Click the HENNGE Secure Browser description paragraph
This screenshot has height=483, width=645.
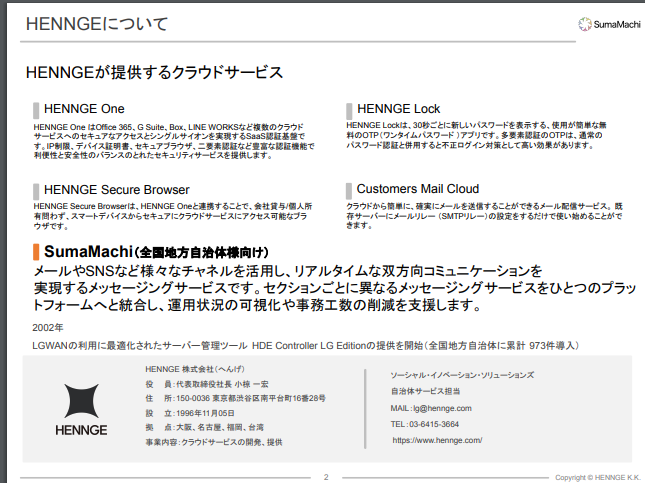[x=173, y=216]
